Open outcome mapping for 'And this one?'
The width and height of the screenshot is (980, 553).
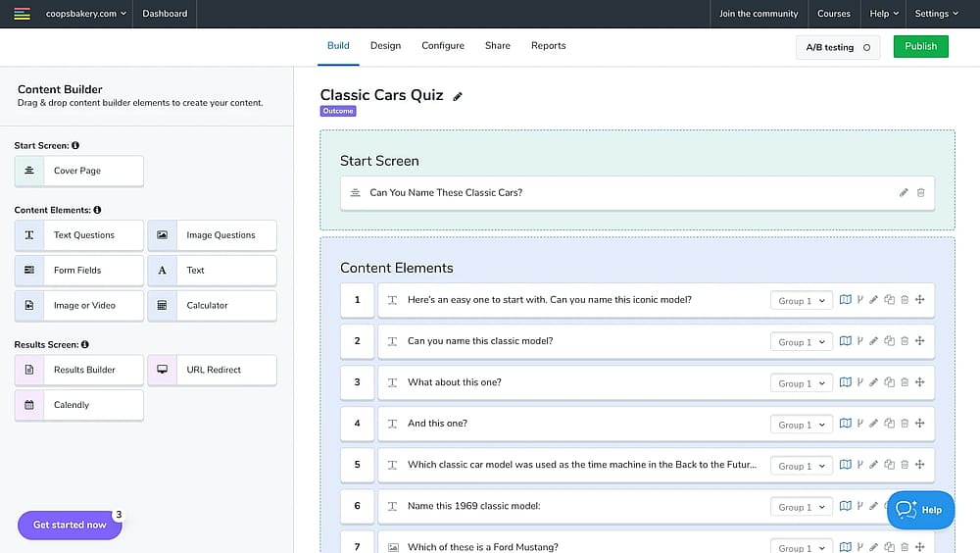pyautogui.click(x=845, y=424)
